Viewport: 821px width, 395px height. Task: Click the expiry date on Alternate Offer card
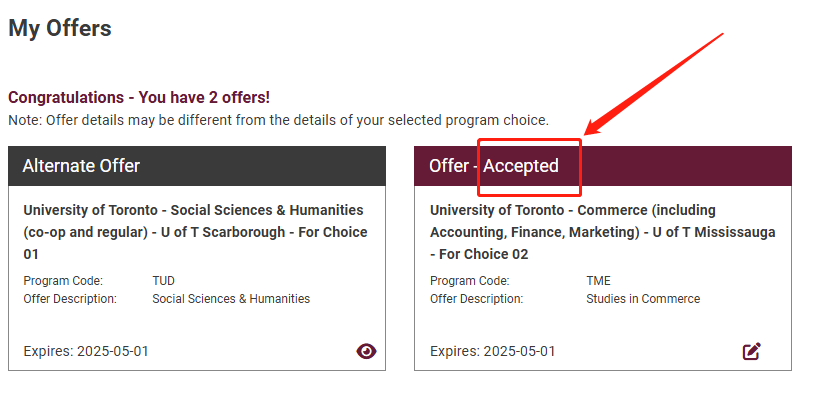(86, 351)
